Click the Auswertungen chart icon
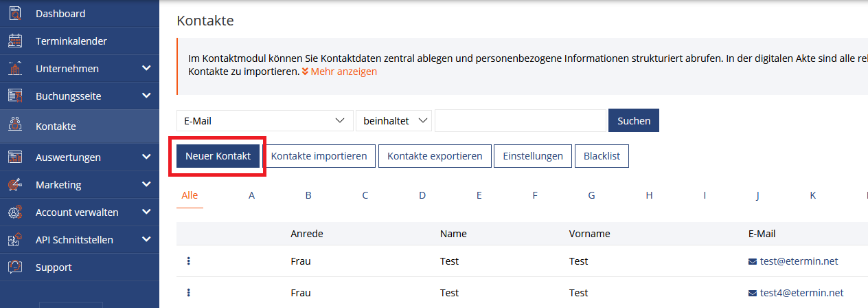The height and width of the screenshot is (308, 868). [x=15, y=157]
